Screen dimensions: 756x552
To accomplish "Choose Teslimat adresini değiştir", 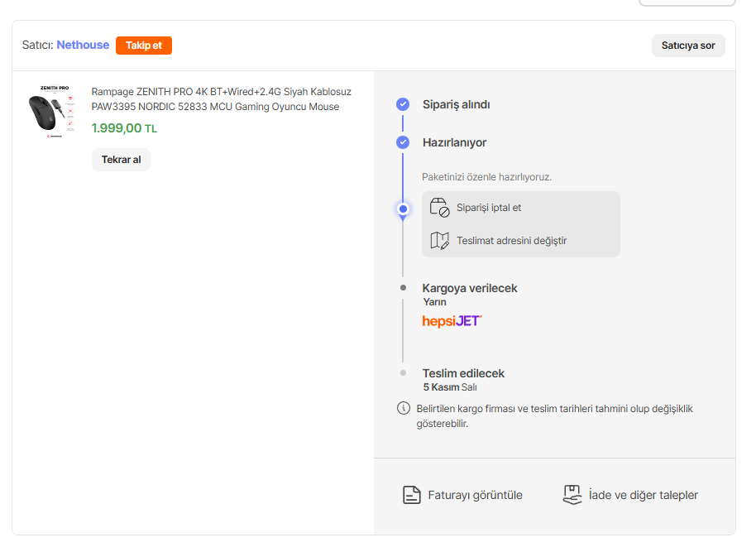I will pos(511,241).
